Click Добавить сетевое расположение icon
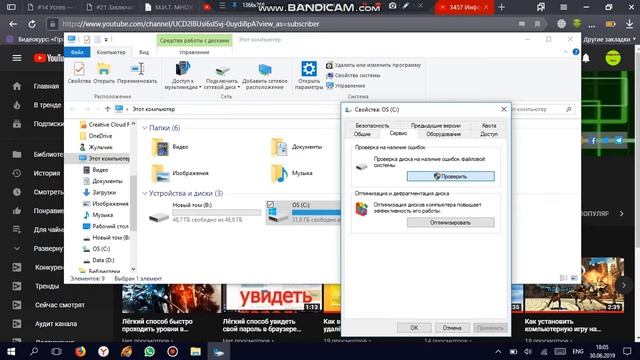The height and width of the screenshot is (360, 640). point(265,76)
